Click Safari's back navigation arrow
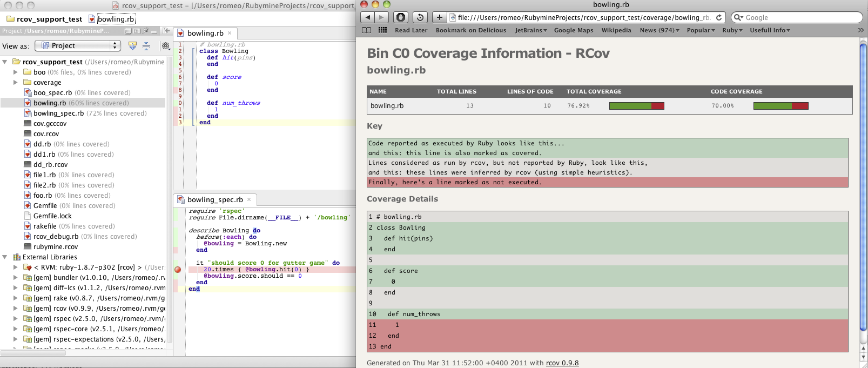This screenshot has width=868, height=368. point(368,17)
